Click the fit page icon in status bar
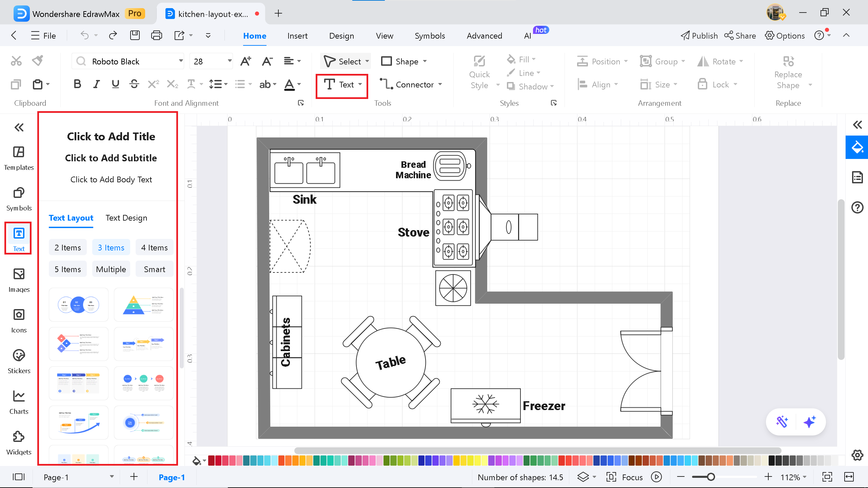Viewport: 868px width, 488px height. (x=827, y=477)
